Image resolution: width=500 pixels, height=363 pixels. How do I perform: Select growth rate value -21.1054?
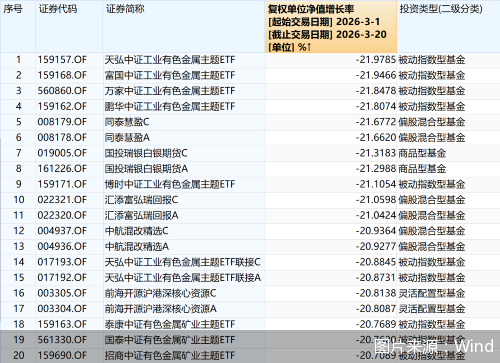[376, 184]
